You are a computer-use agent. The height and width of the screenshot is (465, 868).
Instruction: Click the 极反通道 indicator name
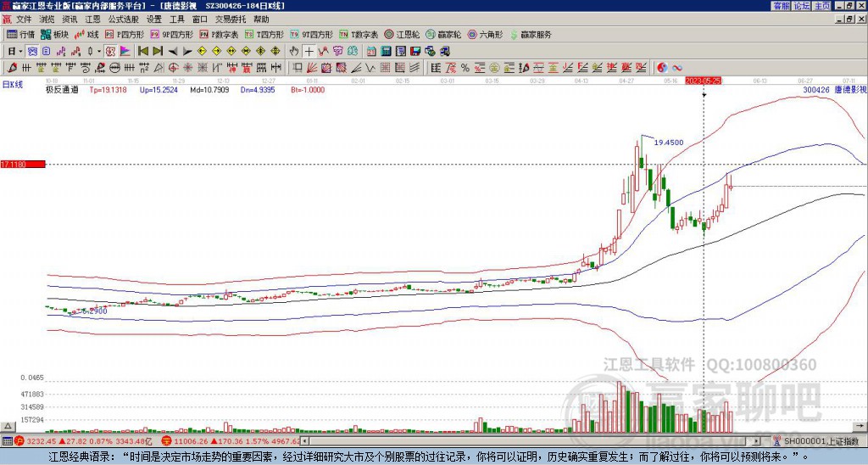(62, 89)
